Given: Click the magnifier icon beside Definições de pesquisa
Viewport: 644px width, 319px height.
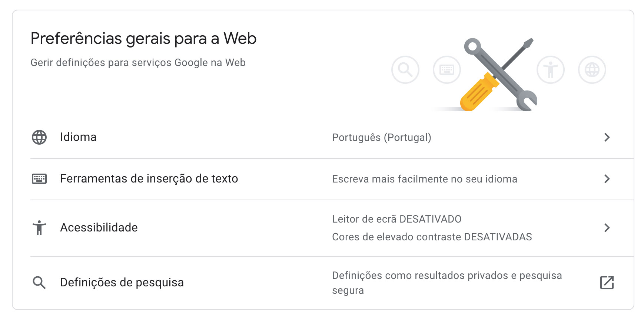Looking at the screenshot, I should 39,282.
